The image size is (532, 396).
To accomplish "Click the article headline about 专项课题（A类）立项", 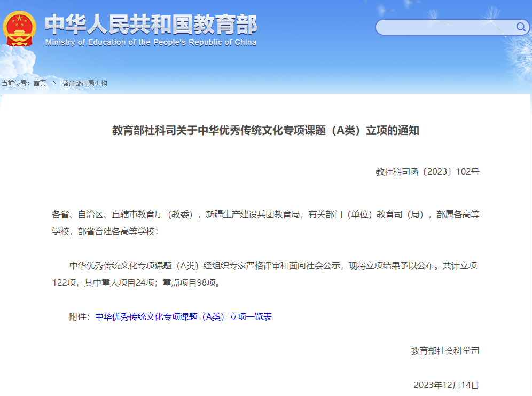I will [x=265, y=130].
